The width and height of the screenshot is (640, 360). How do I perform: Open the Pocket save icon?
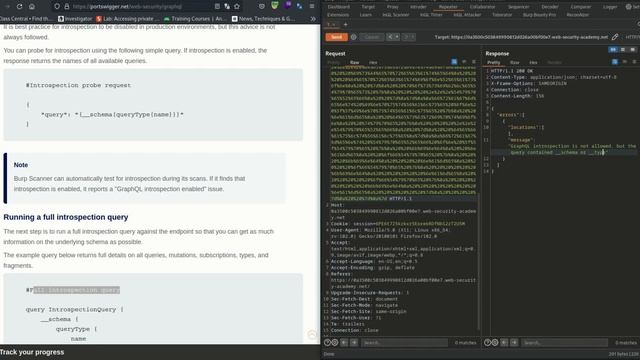pos(262,7)
